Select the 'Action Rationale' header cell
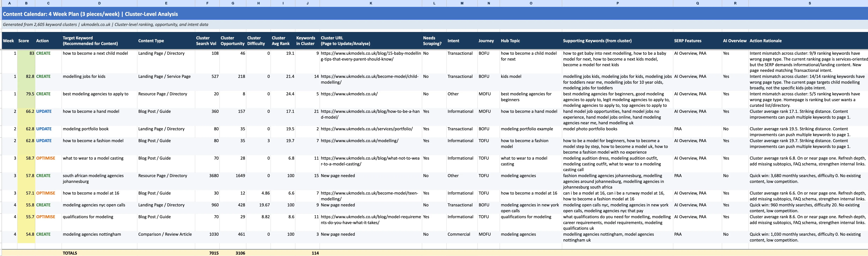The image size is (868, 256). coord(765,41)
